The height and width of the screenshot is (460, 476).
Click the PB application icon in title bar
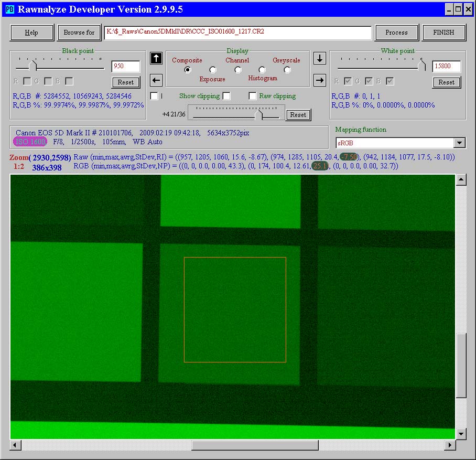tap(9, 9)
